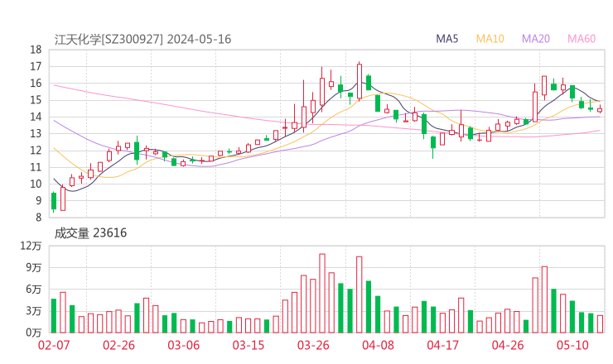Image resolution: width=613 pixels, height=364 pixels.
Task: Click the 04-17 date axis label
Action: tap(442, 345)
